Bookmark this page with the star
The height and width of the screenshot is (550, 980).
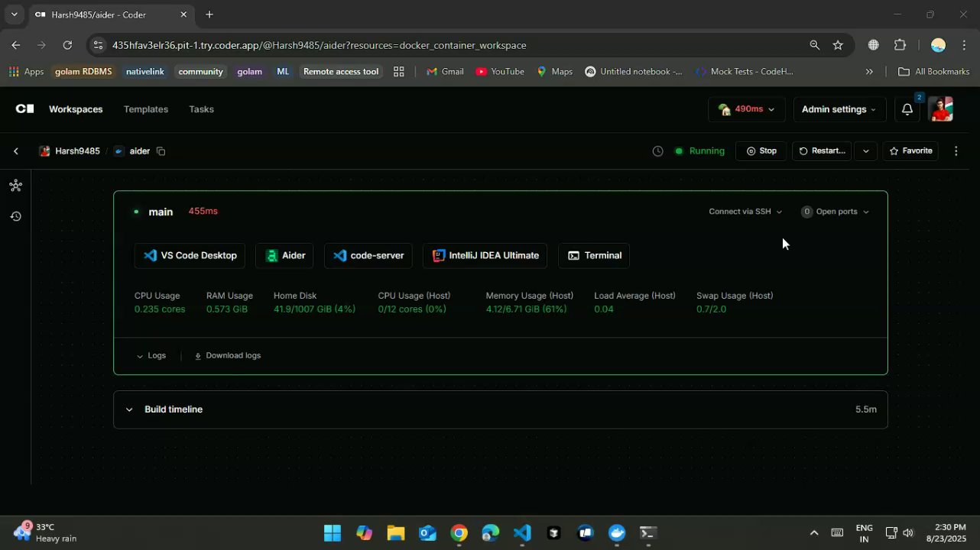[x=838, y=45]
